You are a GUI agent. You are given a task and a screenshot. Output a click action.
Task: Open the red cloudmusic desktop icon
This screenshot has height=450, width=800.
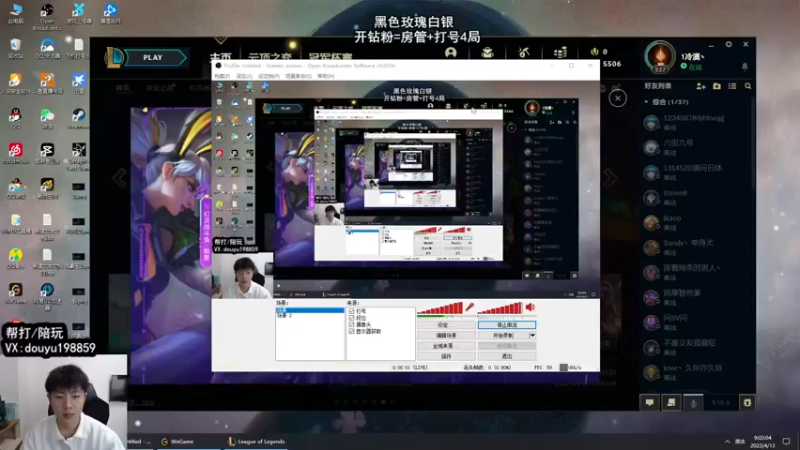point(15,153)
